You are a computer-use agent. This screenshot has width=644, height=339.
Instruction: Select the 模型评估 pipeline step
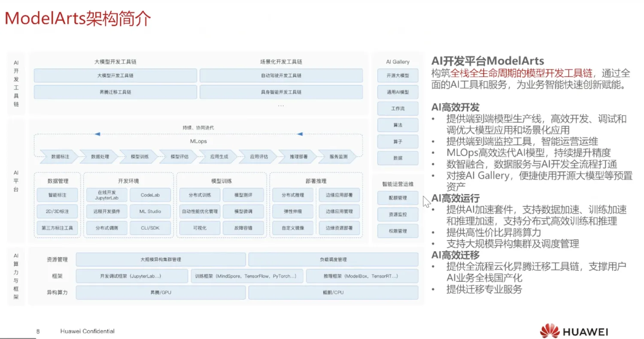click(x=179, y=157)
